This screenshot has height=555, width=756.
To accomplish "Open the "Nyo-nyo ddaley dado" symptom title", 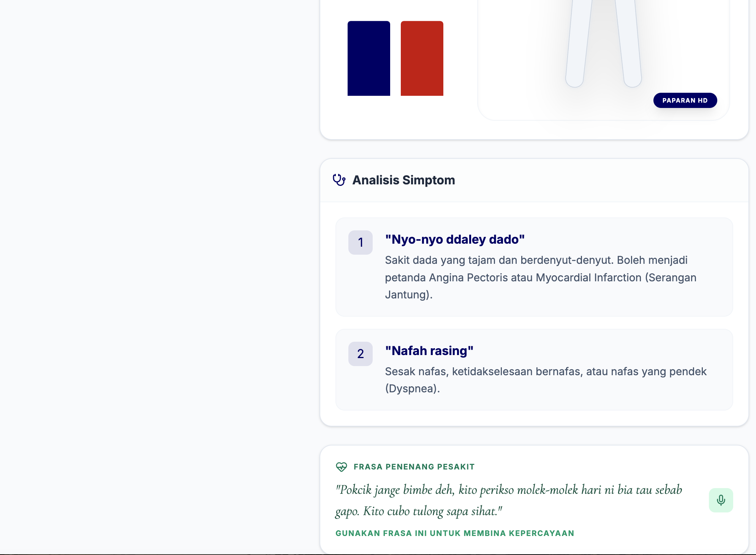I will 455,239.
